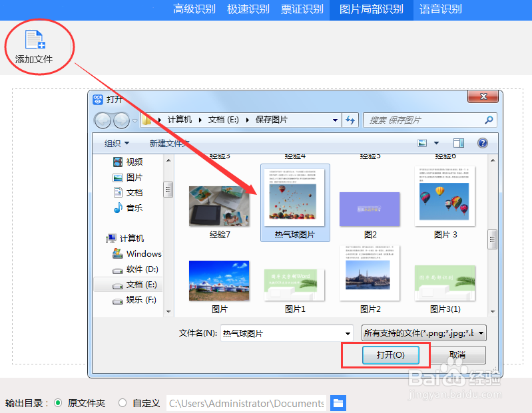The width and height of the screenshot is (532, 413).
Task: Expand the file name dropdown arrow
Action: click(348, 333)
